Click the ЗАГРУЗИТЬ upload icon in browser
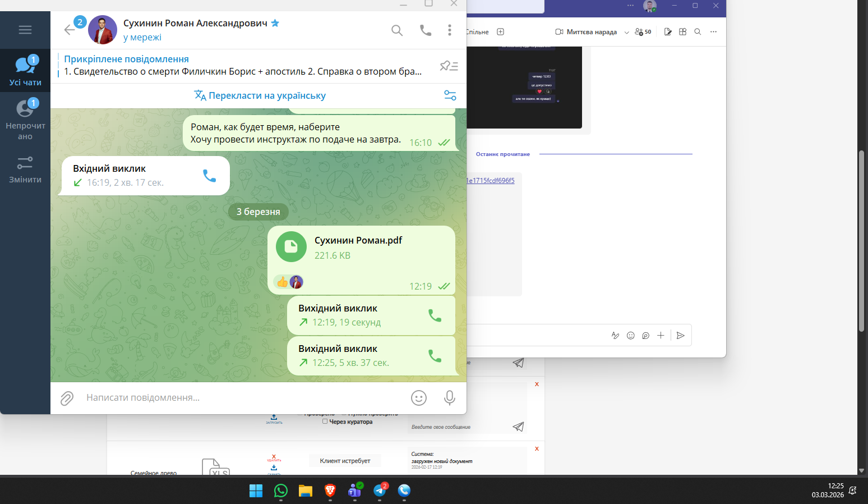Image resolution: width=868 pixels, height=504 pixels. (x=274, y=419)
